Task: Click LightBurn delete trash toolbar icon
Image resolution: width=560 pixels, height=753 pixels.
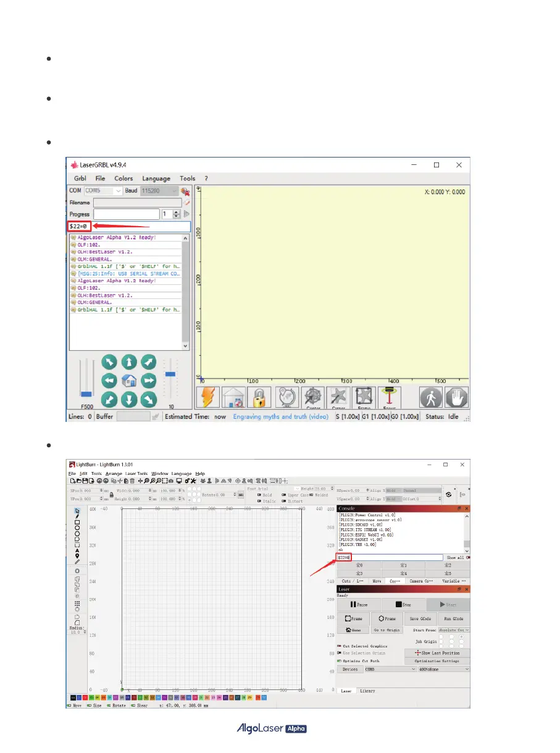Action: pos(132,481)
